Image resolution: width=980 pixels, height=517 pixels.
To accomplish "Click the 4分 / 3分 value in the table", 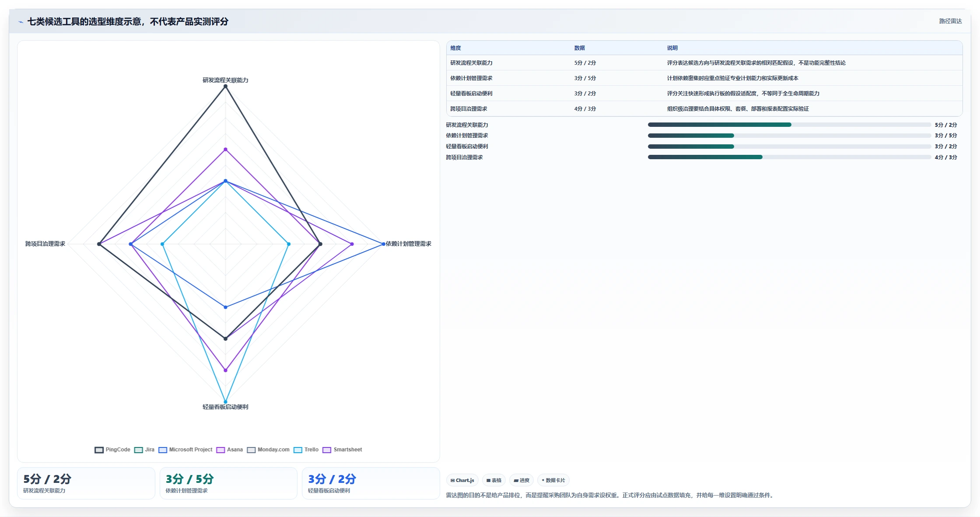I will pyautogui.click(x=585, y=109).
